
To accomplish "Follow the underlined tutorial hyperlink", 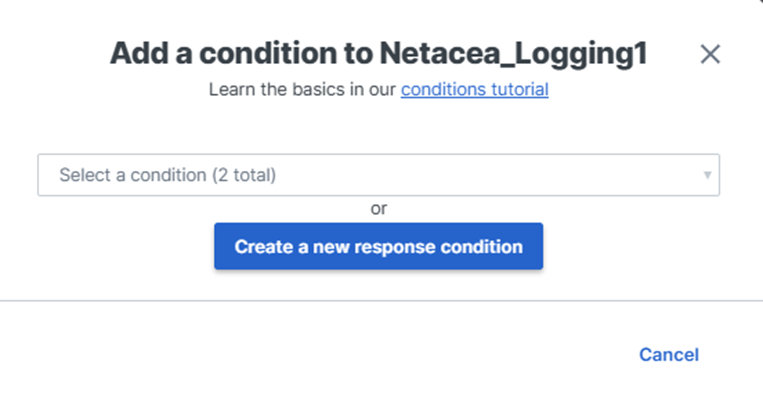I will [474, 89].
